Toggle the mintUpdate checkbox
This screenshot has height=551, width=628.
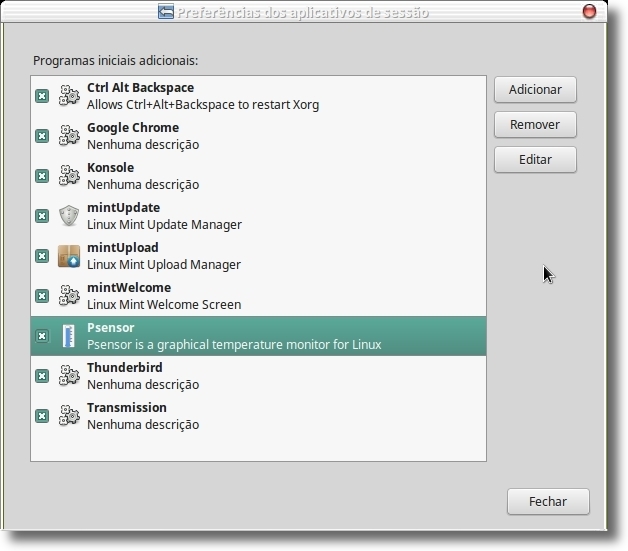click(42, 216)
